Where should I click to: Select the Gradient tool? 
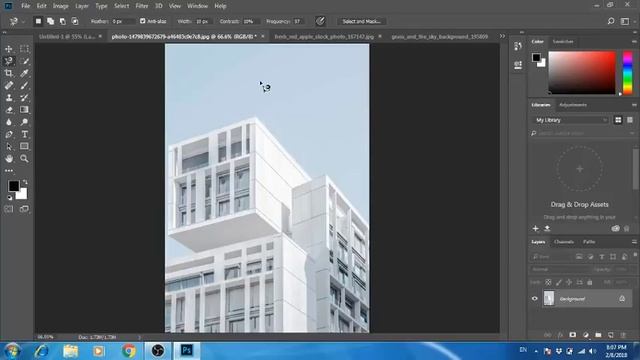point(24,110)
